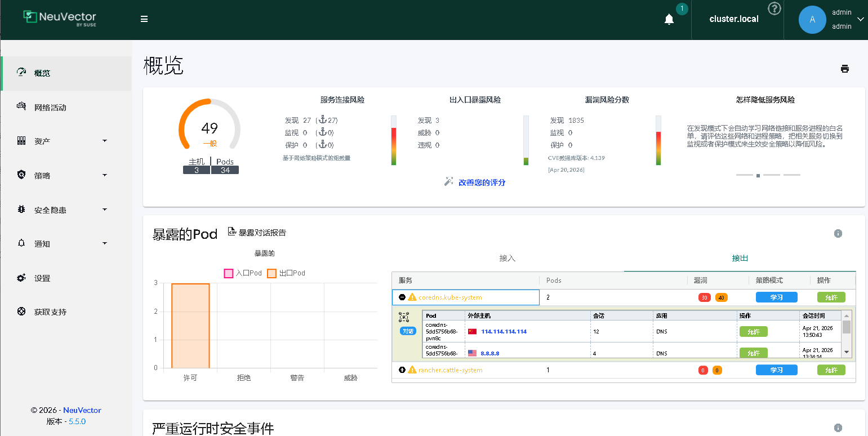The height and width of the screenshot is (436, 868).
Task: Open the exposure conversation report CSV icon
Action: coord(232,232)
